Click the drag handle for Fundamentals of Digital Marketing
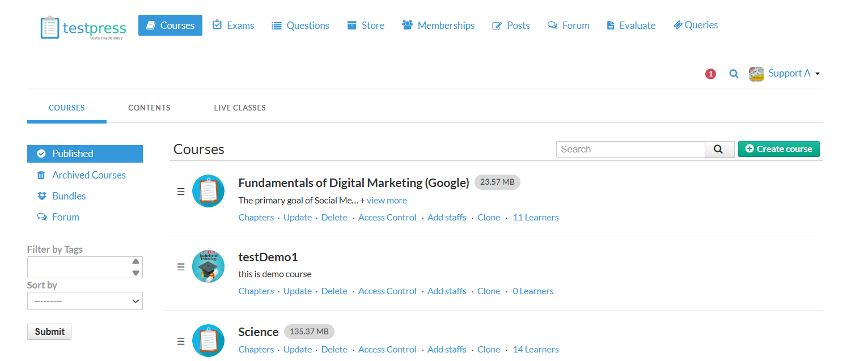This screenshot has width=868, height=361. pos(181,192)
